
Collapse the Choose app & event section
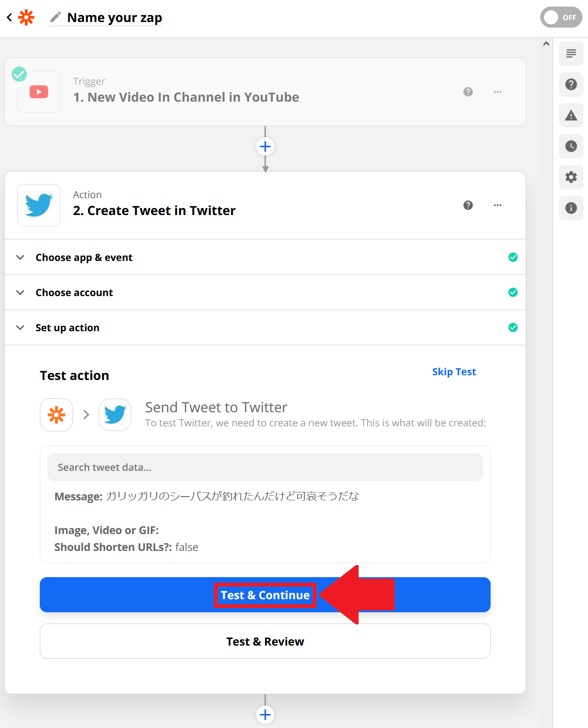click(x=20, y=257)
